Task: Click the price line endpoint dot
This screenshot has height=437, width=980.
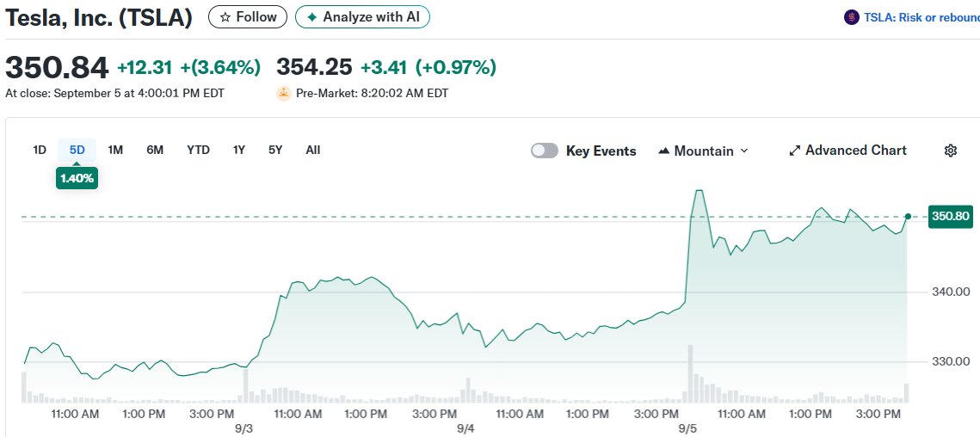Action: click(908, 216)
